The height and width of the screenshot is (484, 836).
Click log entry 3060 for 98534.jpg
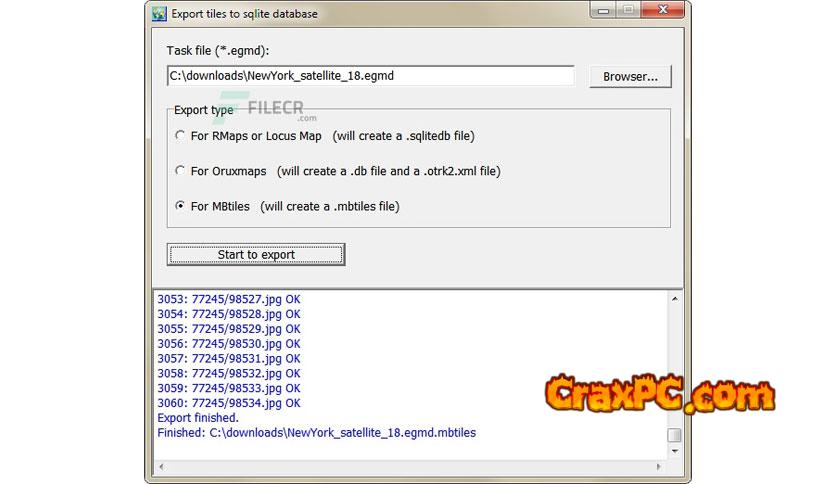tap(228, 403)
